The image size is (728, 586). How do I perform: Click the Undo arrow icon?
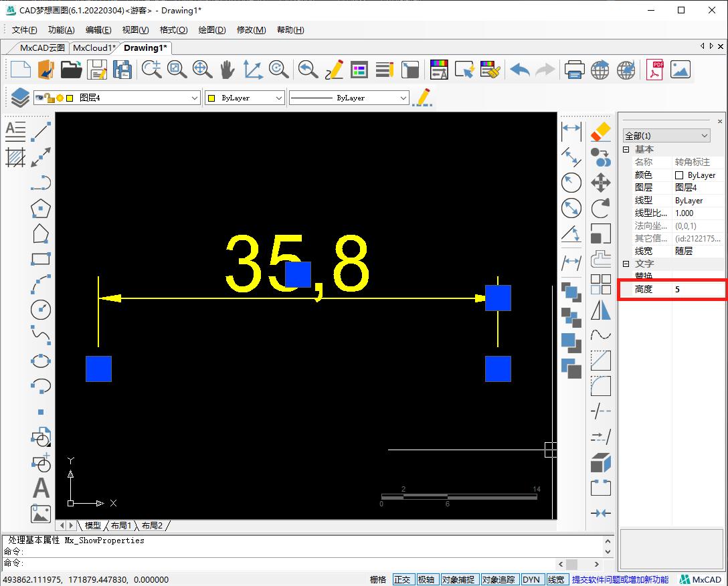click(x=519, y=70)
